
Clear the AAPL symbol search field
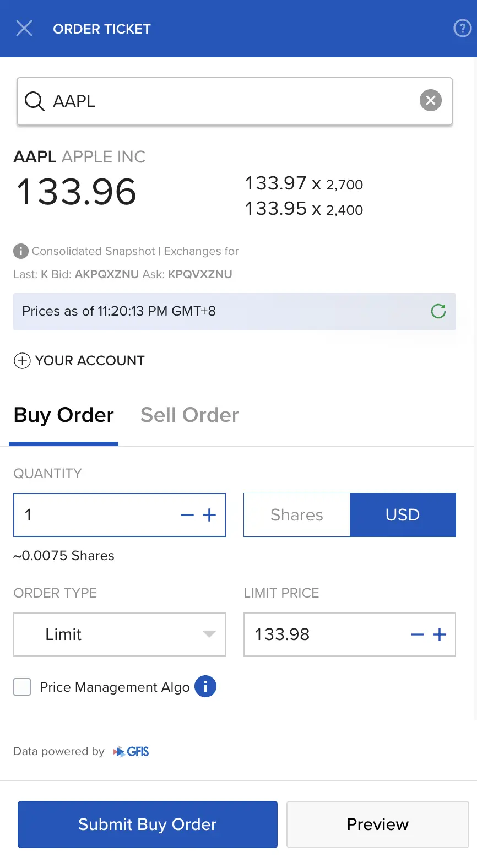point(431,100)
